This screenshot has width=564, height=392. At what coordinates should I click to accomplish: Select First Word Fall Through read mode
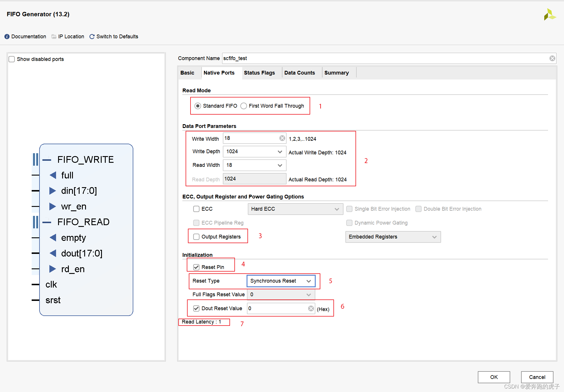tap(244, 106)
